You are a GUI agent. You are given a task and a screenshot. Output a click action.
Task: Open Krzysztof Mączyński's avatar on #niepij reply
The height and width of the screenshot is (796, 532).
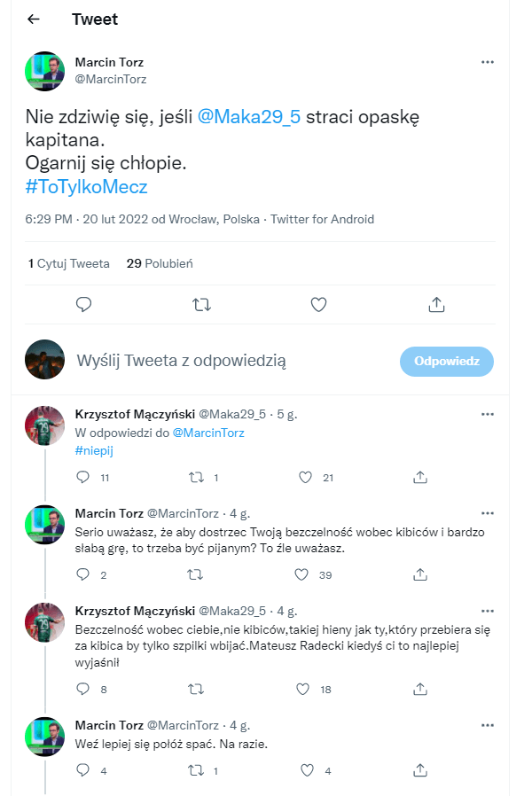point(44,425)
